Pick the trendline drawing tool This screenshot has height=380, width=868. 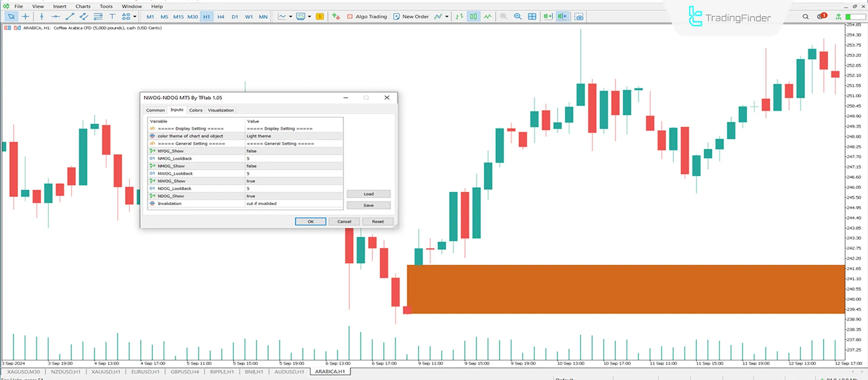point(70,17)
